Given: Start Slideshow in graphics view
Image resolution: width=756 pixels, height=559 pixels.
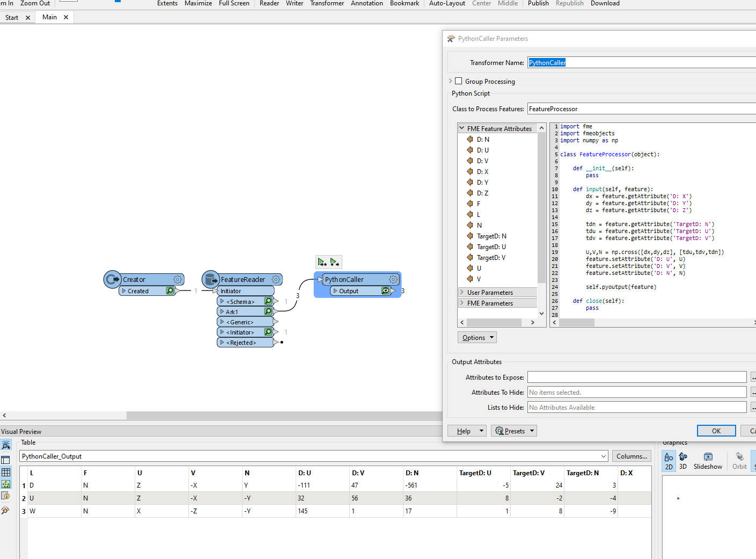Looking at the screenshot, I should coord(708,461).
